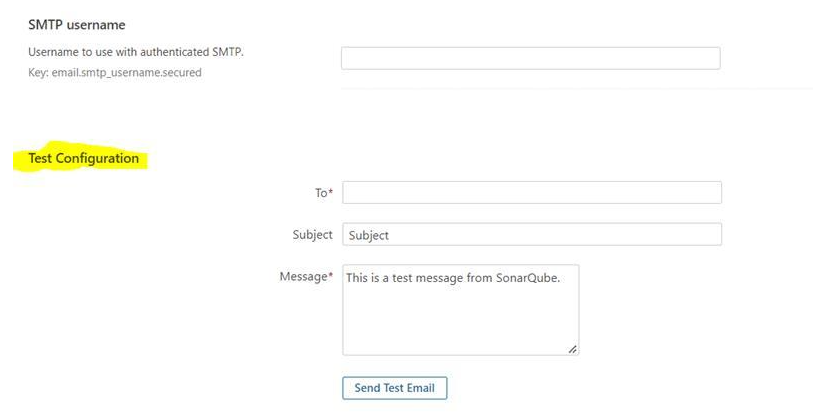Click into the Subject text field
This screenshot has width=823, height=414.
532,235
